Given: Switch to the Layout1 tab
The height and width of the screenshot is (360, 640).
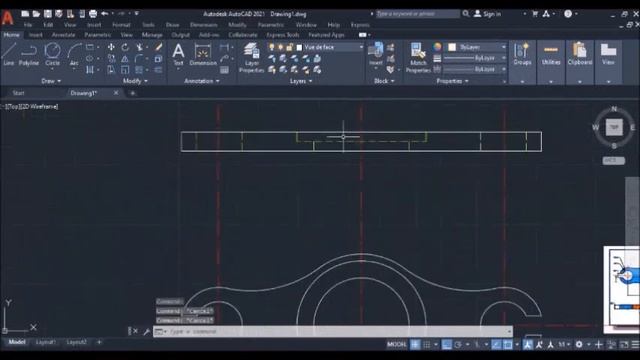Looking at the screenshot, I should point(45,342).
